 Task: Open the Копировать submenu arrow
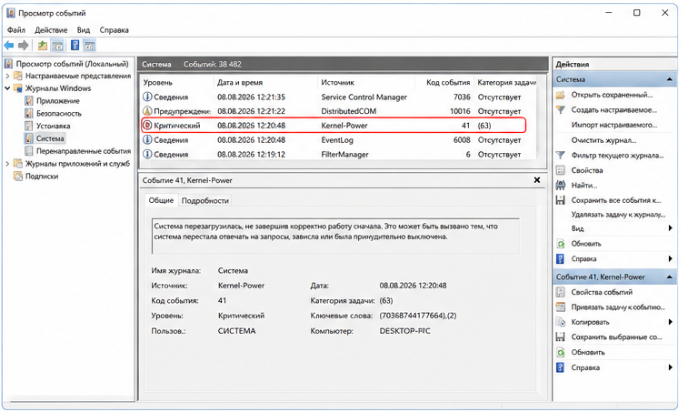[x=671, y=322]
